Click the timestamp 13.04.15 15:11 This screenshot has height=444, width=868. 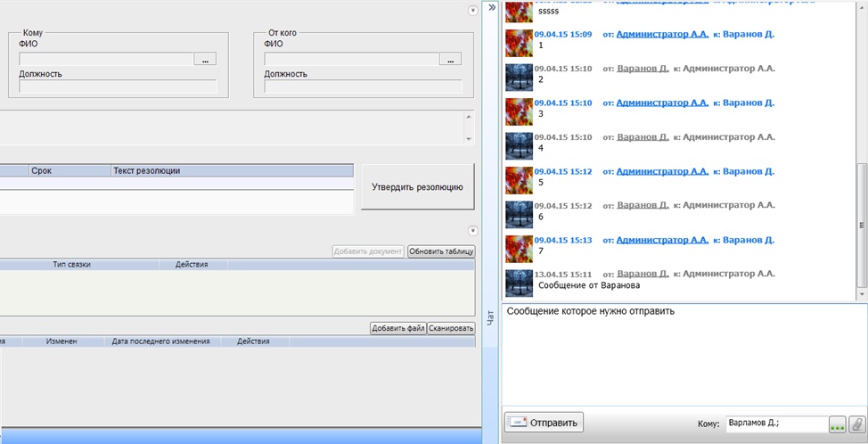tap(563, 274)
